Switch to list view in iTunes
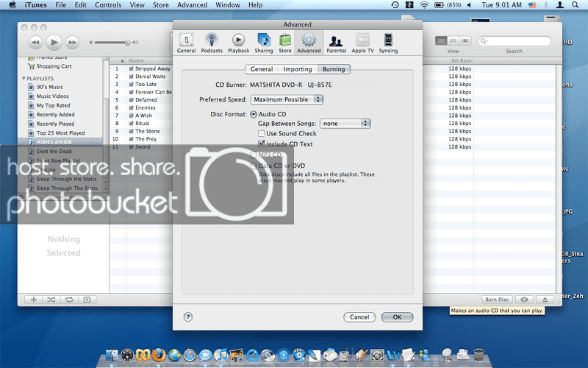Image resolution: width=588 pixels, height=368 pixels. click(x=441, y=40)
